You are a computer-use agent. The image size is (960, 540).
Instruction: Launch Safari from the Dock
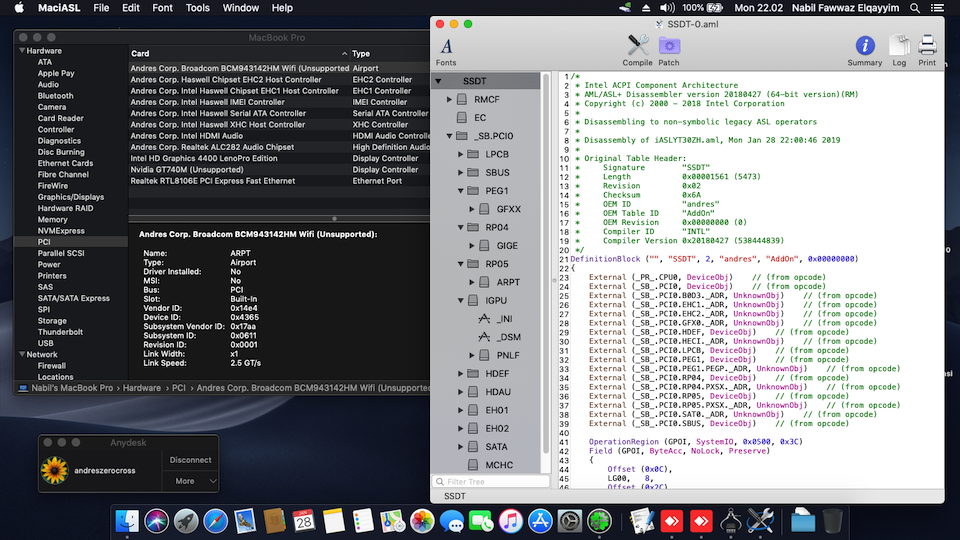tap(216, 520)
